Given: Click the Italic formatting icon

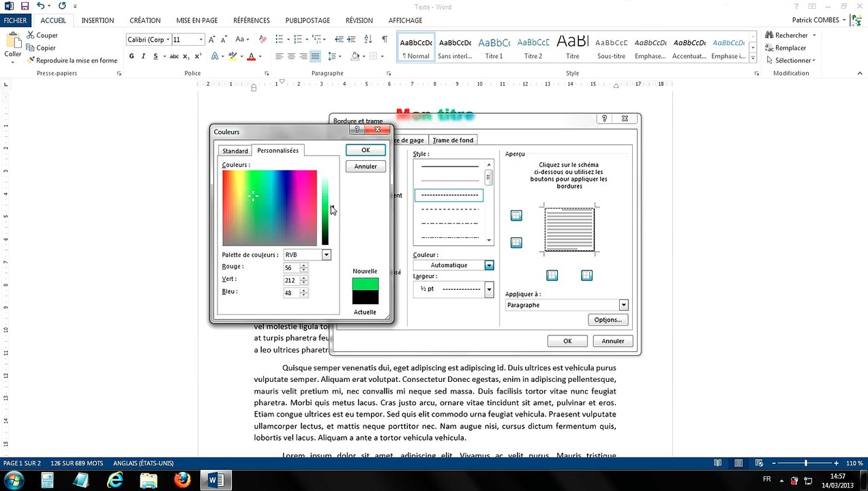Looking at the screenshot, I should click(x=143, y=56).
